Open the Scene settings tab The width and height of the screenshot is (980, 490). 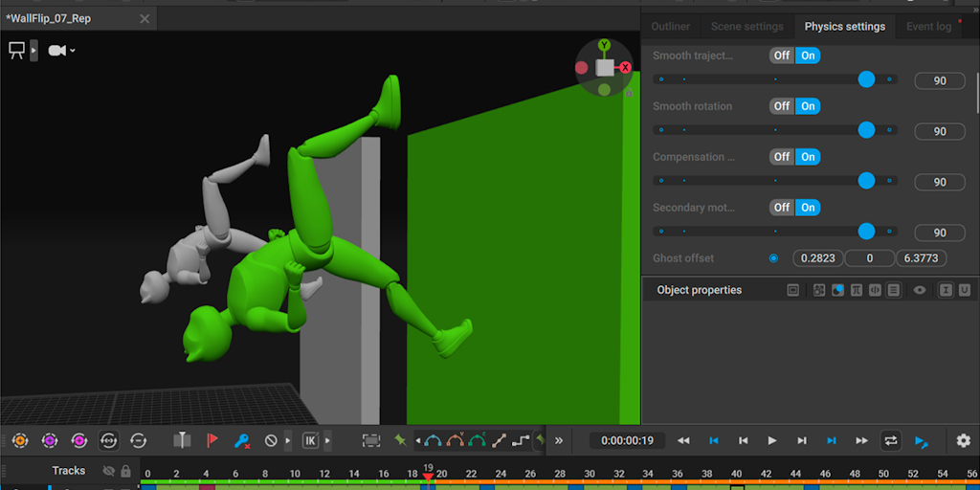(746, 27)
